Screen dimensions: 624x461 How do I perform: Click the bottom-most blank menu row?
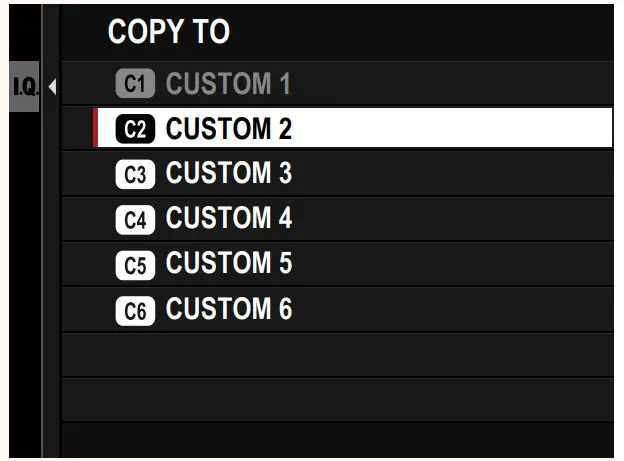(337, 439)
